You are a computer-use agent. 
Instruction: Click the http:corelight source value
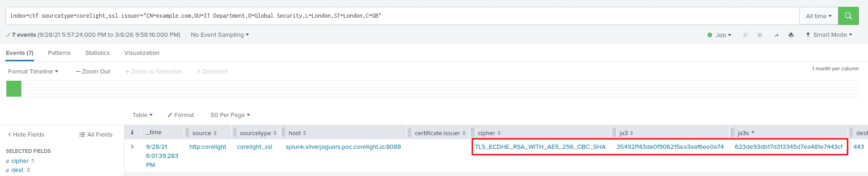pyautogui.click(x=208, y=147)
